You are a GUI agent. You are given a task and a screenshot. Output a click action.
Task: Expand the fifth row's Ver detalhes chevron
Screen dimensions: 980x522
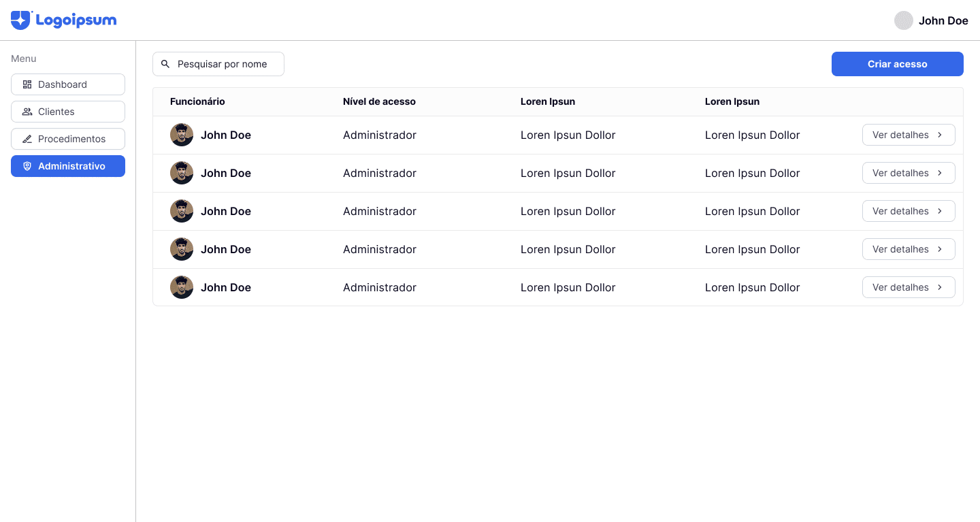(x=940, y=287)
